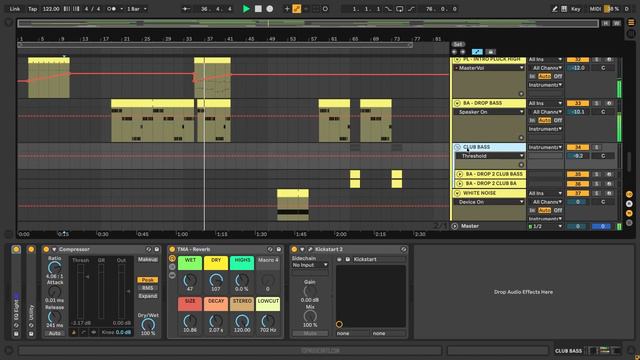Solo the WHITE NOISE track
The width and height of the screenshot is (640, 360).
[596, 193]
